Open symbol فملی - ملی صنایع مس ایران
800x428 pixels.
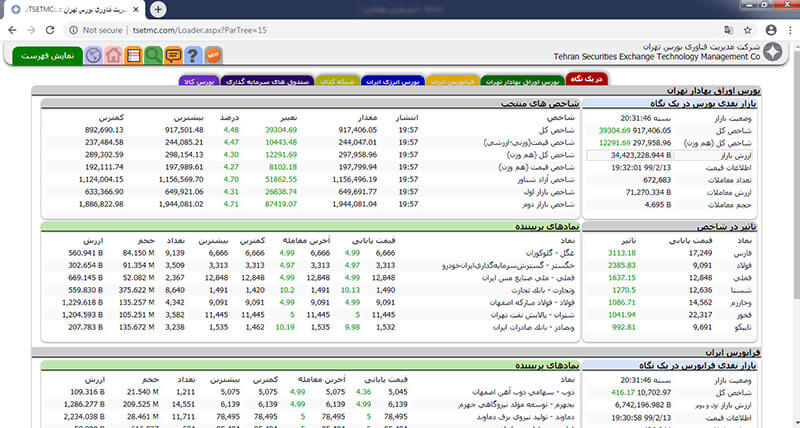(529, 278)
